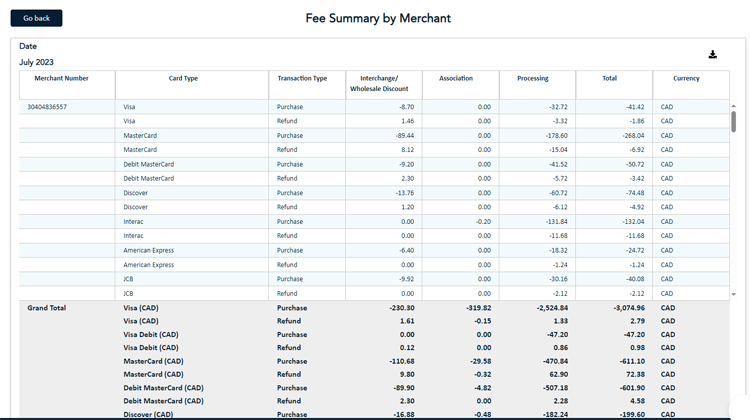Click the MasterCard purchase total -268.04
Screen dimensions: 750x420
tap(630, 136)
